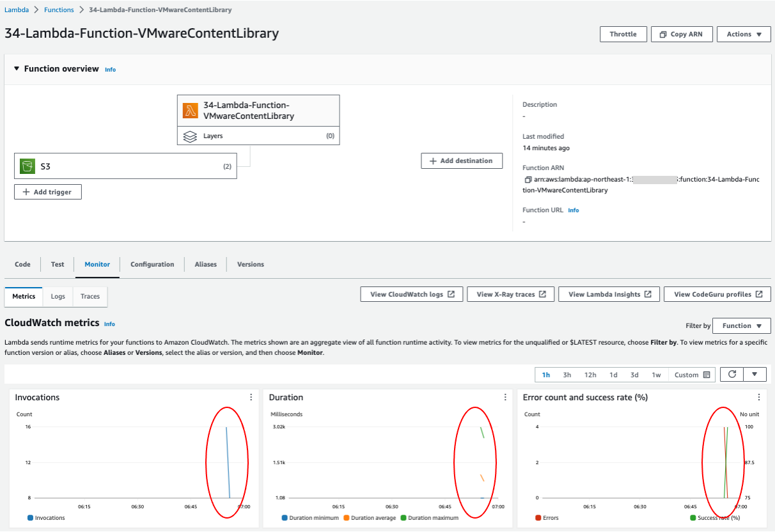Open the Versions tab

(251, 264)
